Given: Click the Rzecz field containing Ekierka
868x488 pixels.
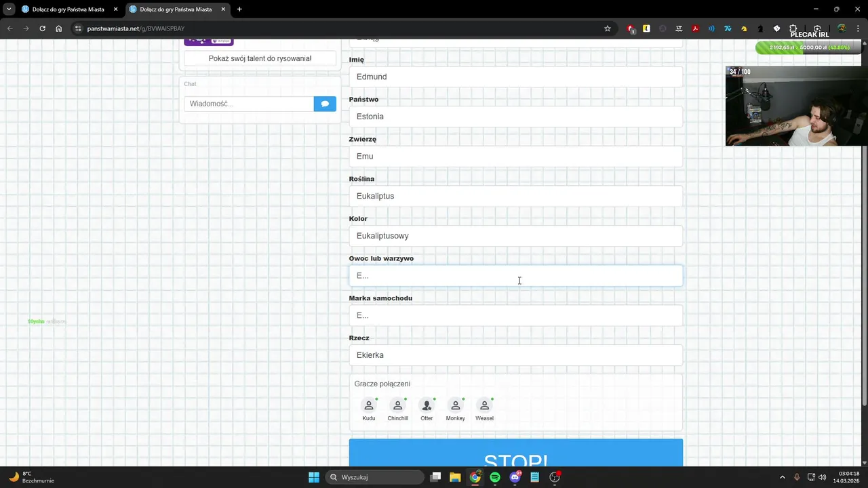Looking at the screenshot, I should point(516,355).
